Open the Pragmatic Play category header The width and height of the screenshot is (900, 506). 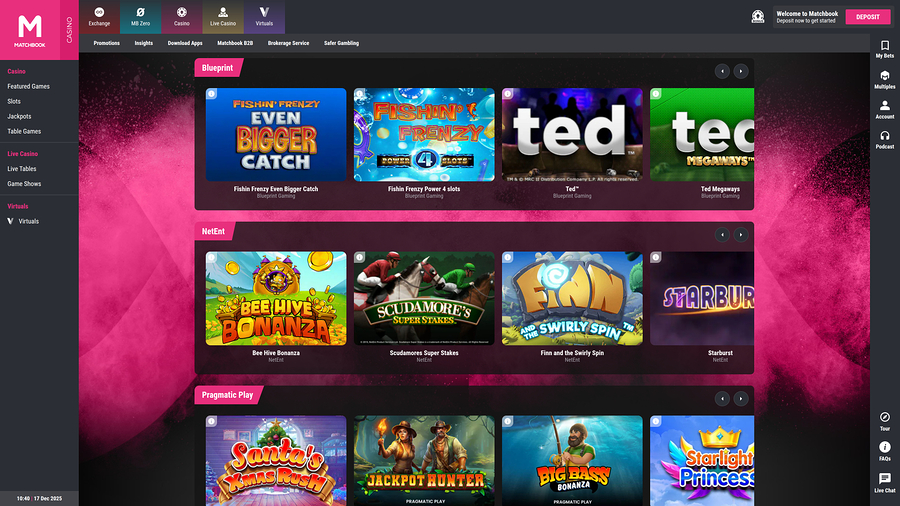227,395
